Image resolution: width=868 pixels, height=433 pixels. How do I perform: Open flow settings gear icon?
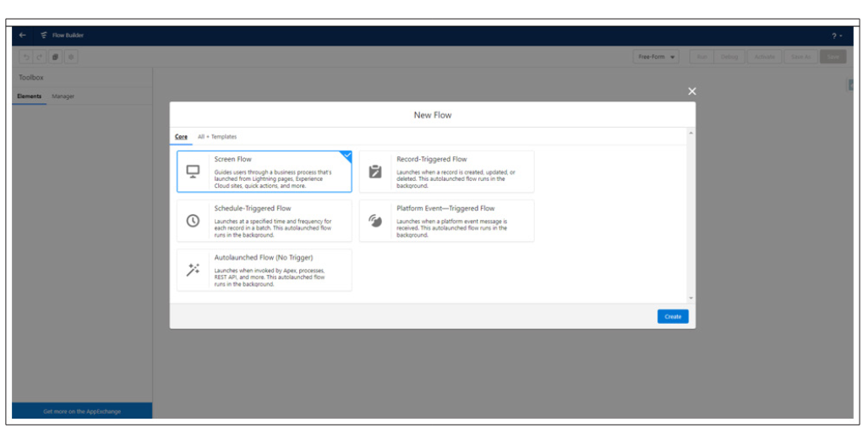[x=71, y=57]
